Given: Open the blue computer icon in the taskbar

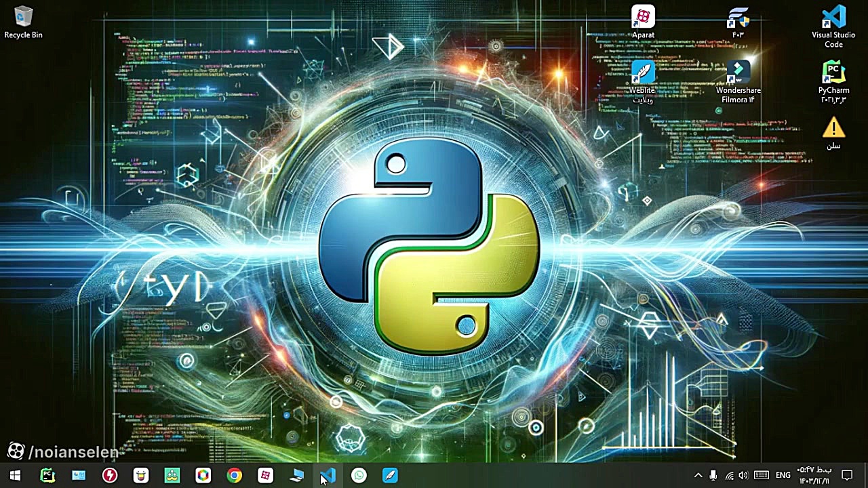Looking at the screenshot, I should pyautogui.click(x=296, y=475).
